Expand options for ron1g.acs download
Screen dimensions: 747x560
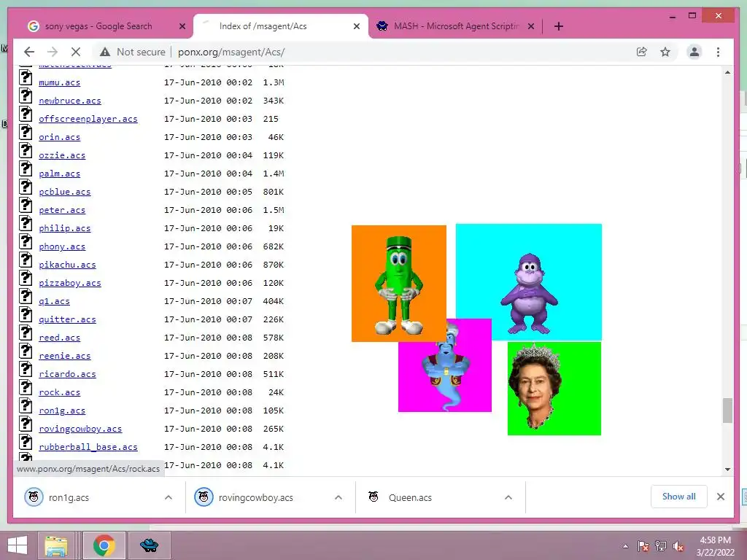169,497
